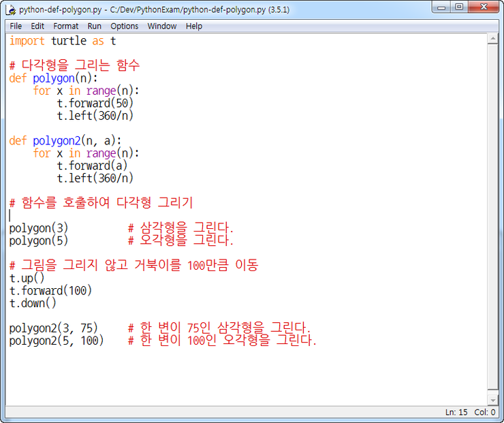Click the 'def polygon2(n, a):' line
This screenshot has height=423, width=504.
(x=65, y=141)
